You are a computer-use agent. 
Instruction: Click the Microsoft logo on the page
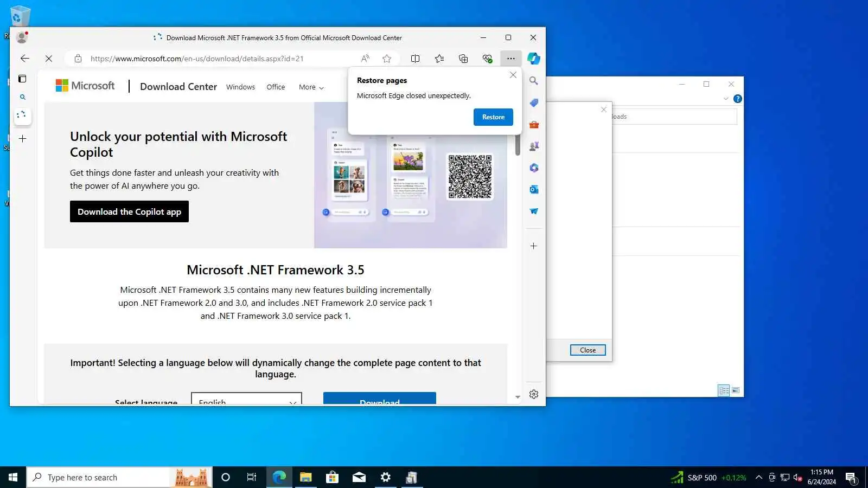[85, 86]
